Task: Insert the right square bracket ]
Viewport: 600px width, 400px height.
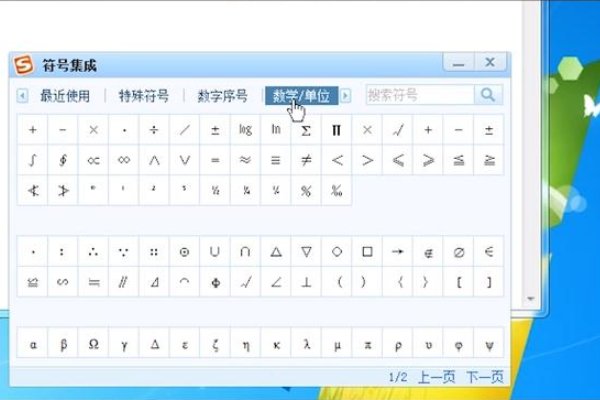Action: click(489, 282)
